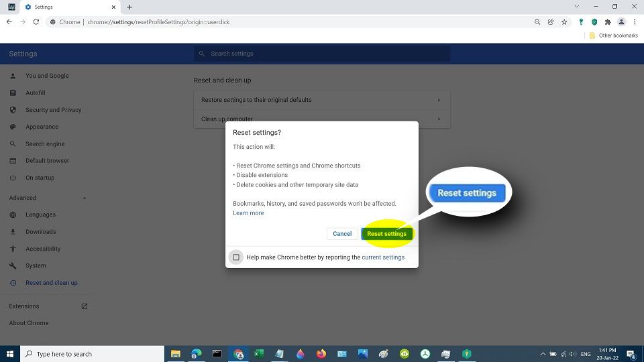644x362 pixels.
Task: Open the green key password extension
Action: pyautogui.click(x=581, y=22)
